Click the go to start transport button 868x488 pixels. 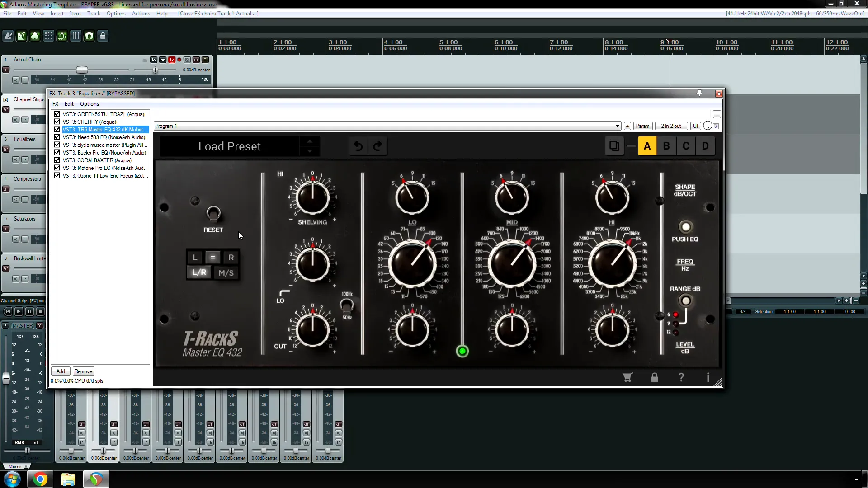[8, 311]
